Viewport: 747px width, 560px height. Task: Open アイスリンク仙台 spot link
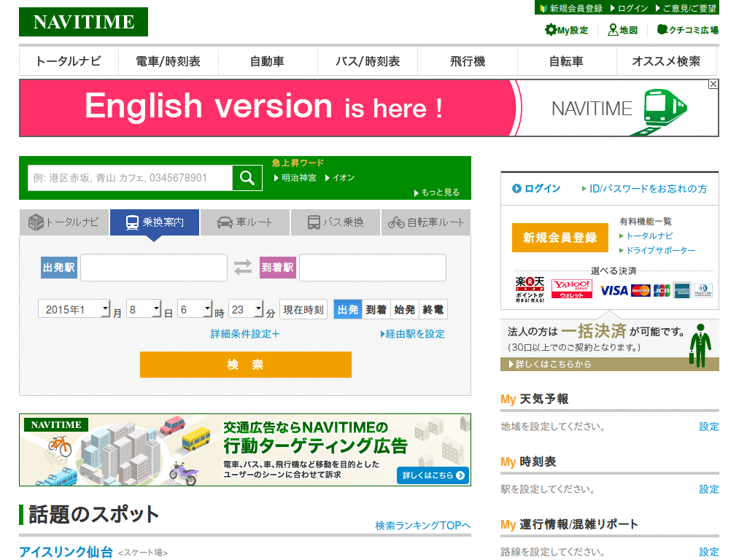pos(66,551)
